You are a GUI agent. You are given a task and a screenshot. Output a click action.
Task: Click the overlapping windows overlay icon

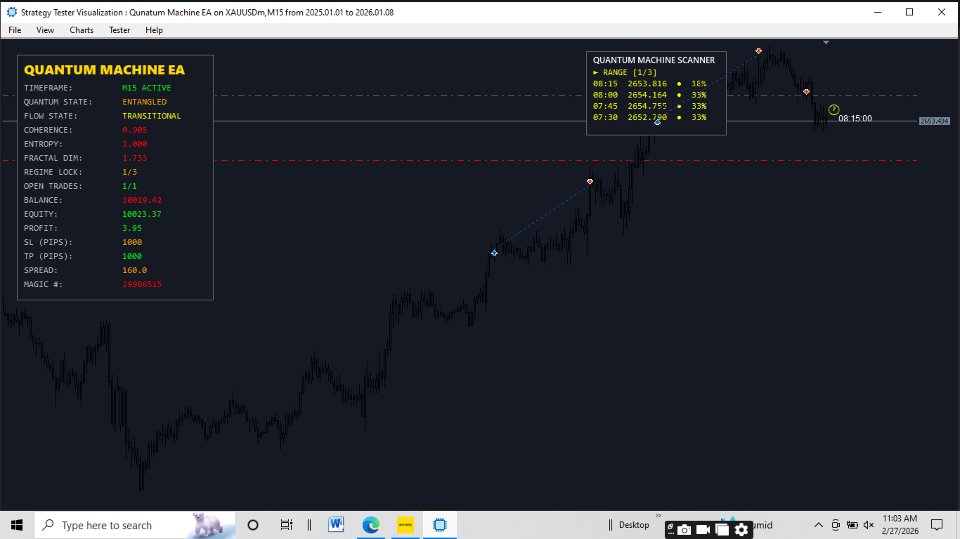pyautogui.click(x=722, y=529)
